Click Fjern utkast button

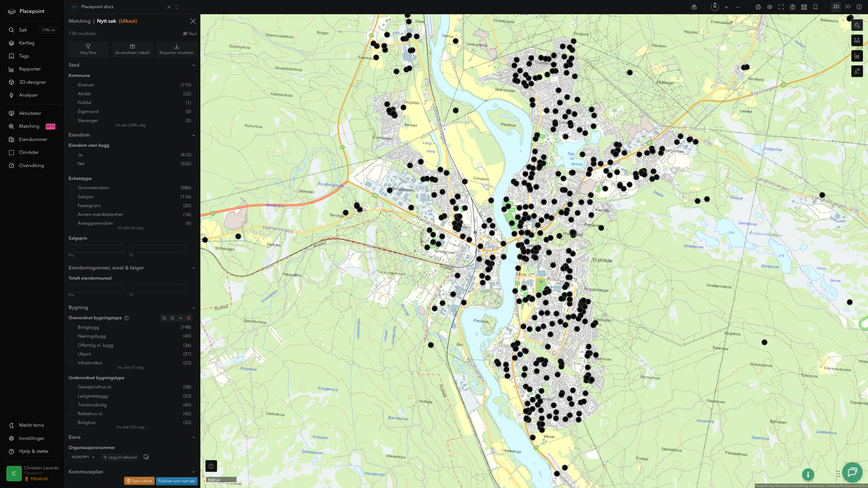click(139, 481)
